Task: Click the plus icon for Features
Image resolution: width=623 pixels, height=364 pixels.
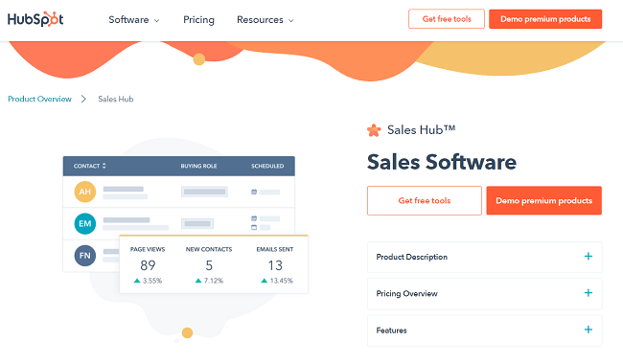Action: coord(588,330)
